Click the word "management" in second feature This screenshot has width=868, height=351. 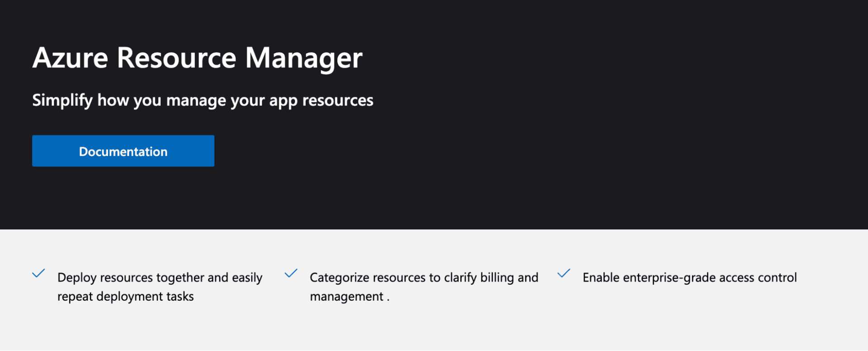[x=346, y=296]
